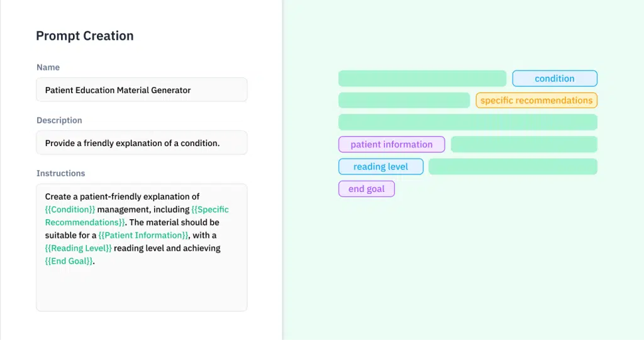
Task: Select the patient information tag
Action: pyautogui.click(x=391, y=144)
